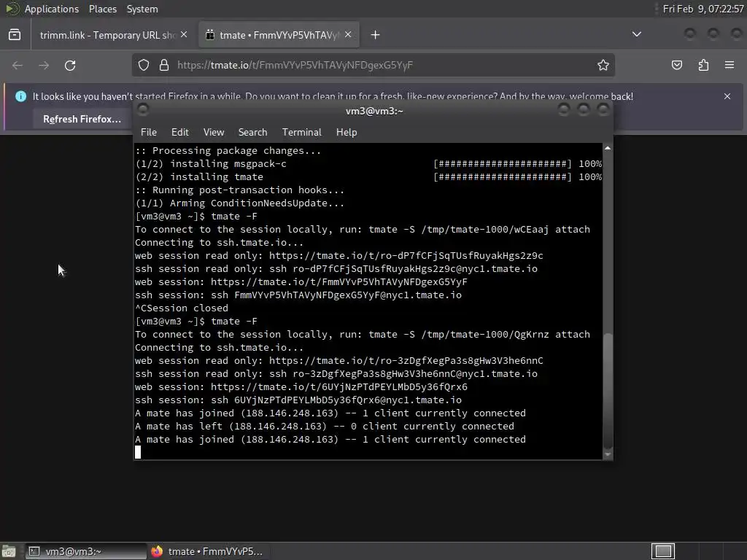Switch to trimm.link Temporary URL tab
The width and height of the screenshot is (747, 560).
[107, 35]
